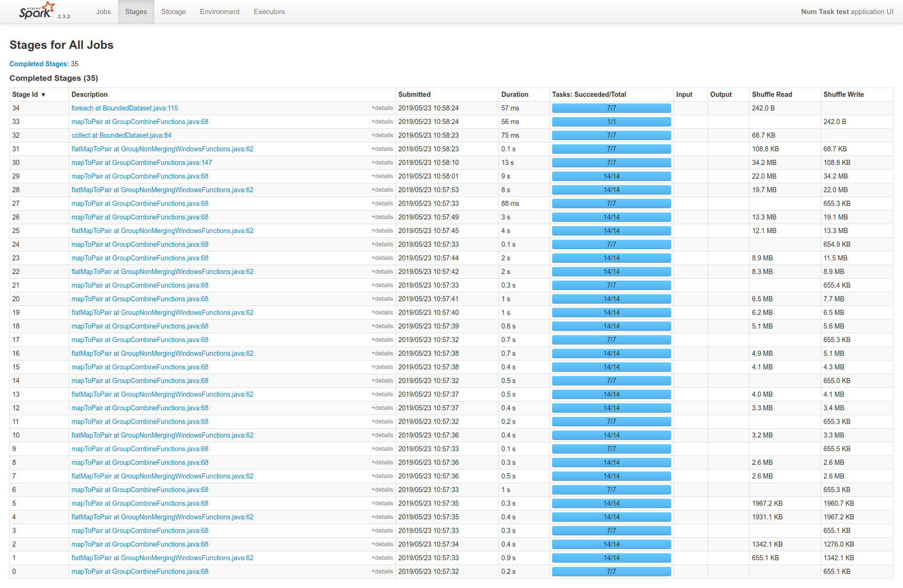Select the 34.2 MB shuffle read of stage 30
The width and height of the screenshot is (903, 588).
pos(764,163)
